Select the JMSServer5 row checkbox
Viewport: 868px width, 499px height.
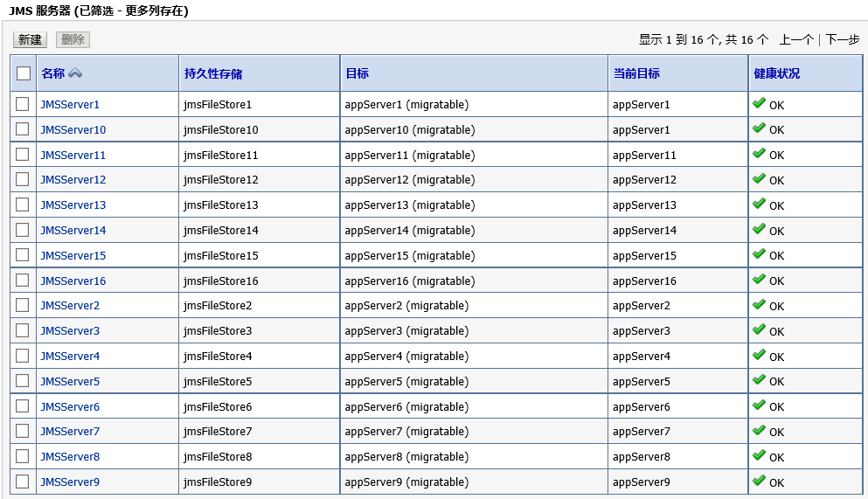[x=22, y=381]
